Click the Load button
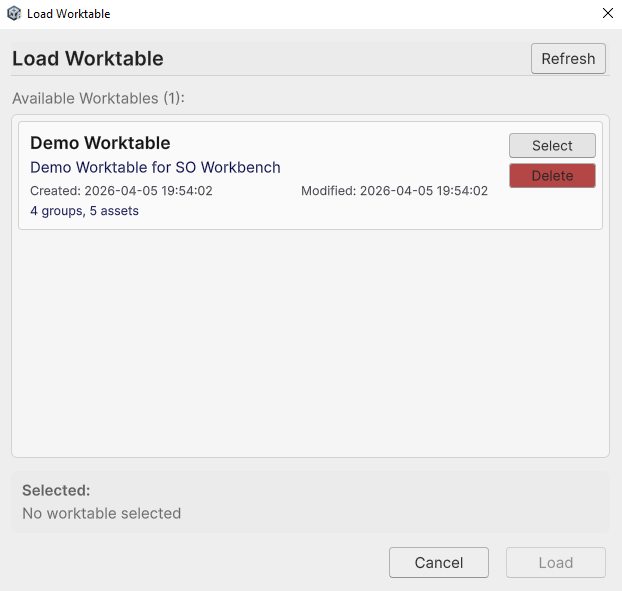The image size is (622, 591). click(x=556, y=563)
